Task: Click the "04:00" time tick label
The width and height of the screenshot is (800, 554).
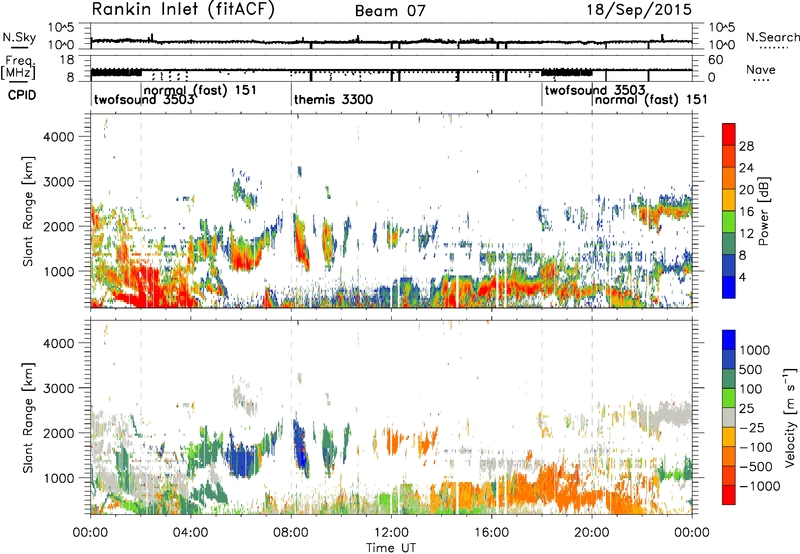Action: click(x=190, y=533)
